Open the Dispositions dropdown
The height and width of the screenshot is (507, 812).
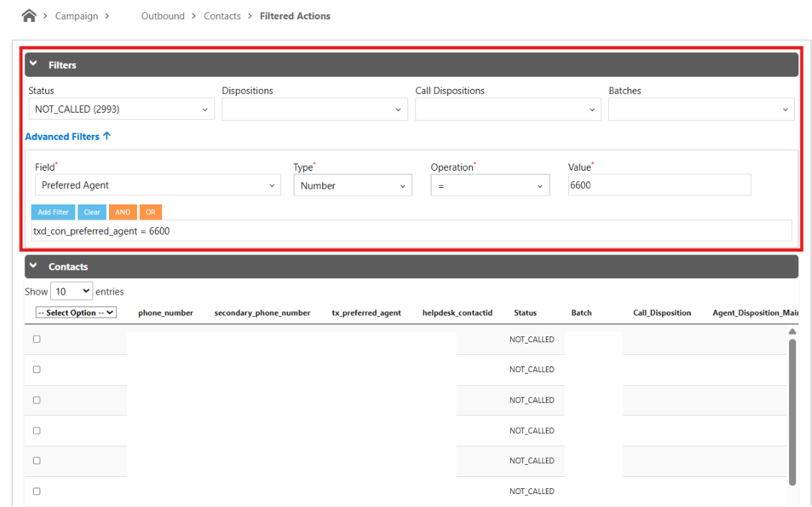(315, 109)
